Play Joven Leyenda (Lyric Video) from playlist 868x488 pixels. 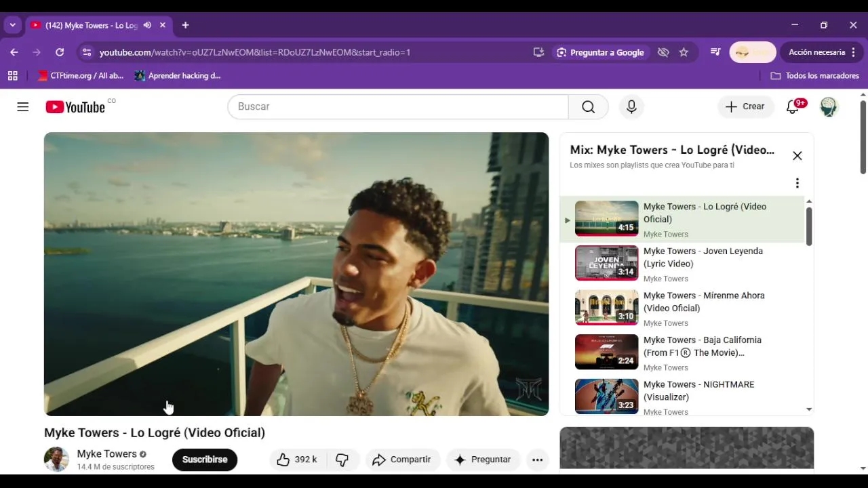coord(682,264)
